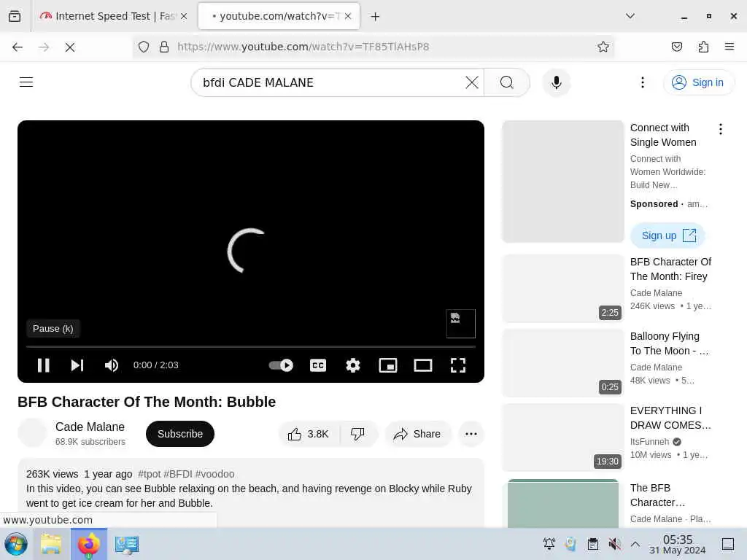
Task: Toggle the autoplay switch in the player
Action: point(281,365)
